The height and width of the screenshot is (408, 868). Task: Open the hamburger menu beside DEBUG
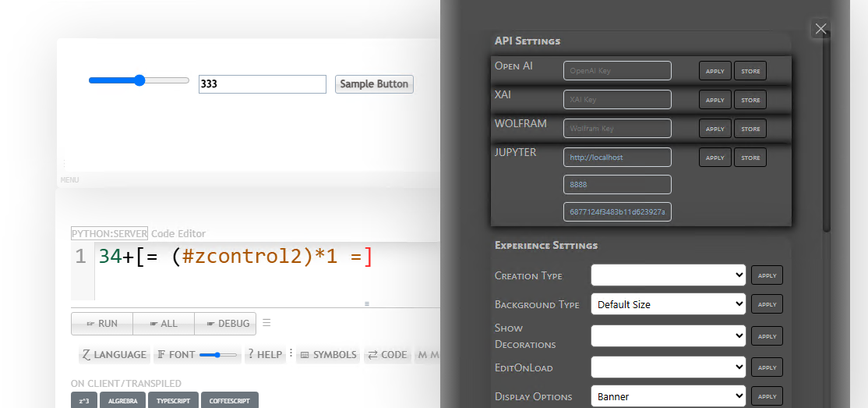(266, 323)
